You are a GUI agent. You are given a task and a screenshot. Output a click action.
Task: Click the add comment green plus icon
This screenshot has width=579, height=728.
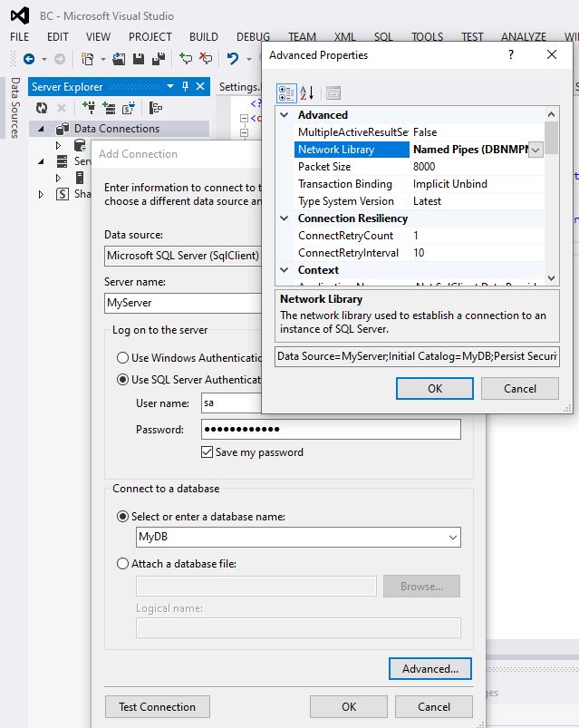coord(186,59)
